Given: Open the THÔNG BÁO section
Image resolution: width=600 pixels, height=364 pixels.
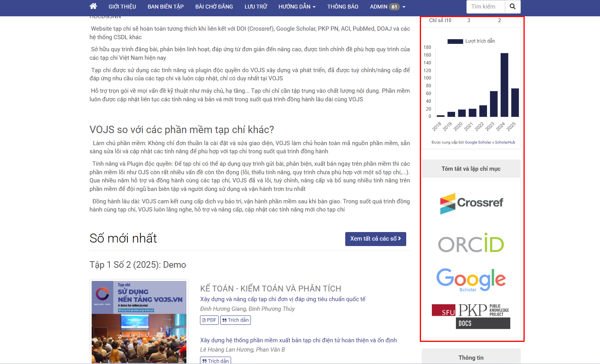Looking at the screenshot, I should pos(343,6).
